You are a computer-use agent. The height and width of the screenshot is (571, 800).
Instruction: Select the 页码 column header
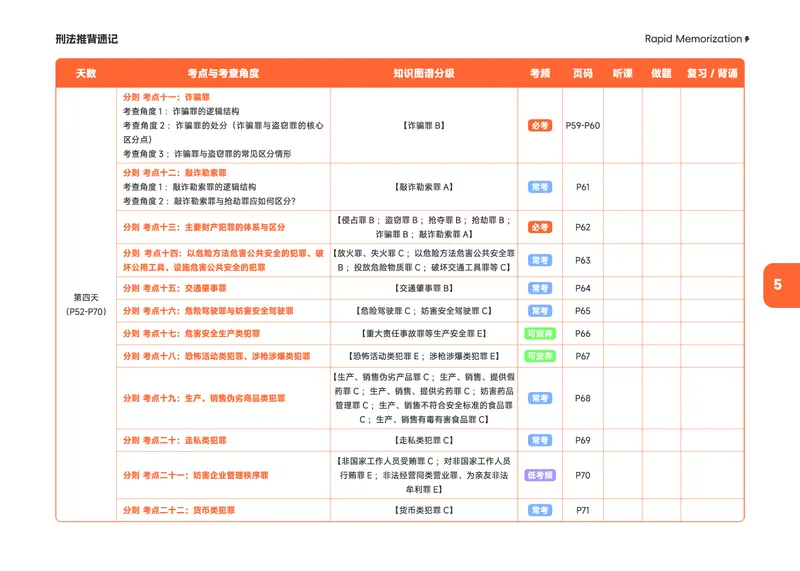click(x=583, y=73)
